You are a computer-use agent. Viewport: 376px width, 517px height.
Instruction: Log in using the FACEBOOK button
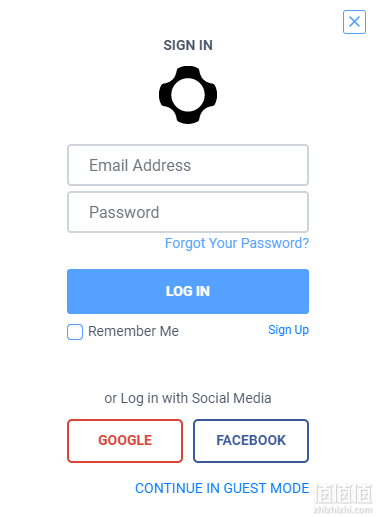click(251, 441)
